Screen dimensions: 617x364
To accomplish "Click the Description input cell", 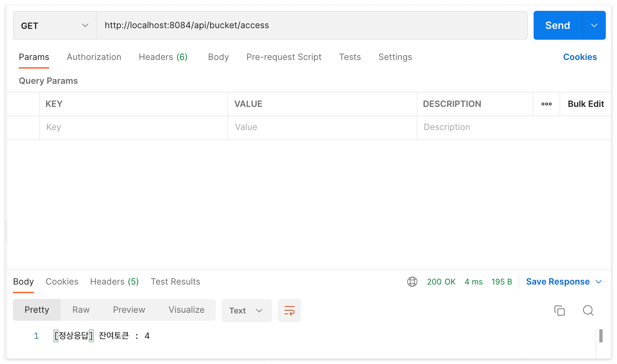I will coord(514,127).
